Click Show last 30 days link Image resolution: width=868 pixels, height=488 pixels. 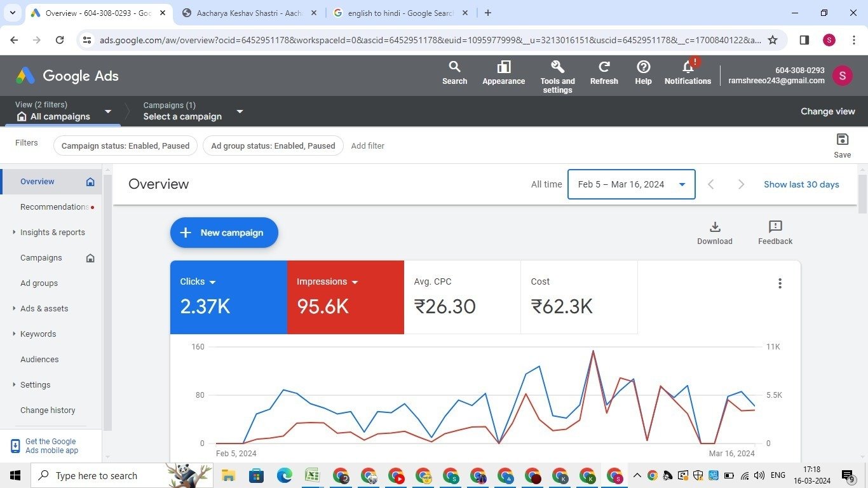coord(801,184)
